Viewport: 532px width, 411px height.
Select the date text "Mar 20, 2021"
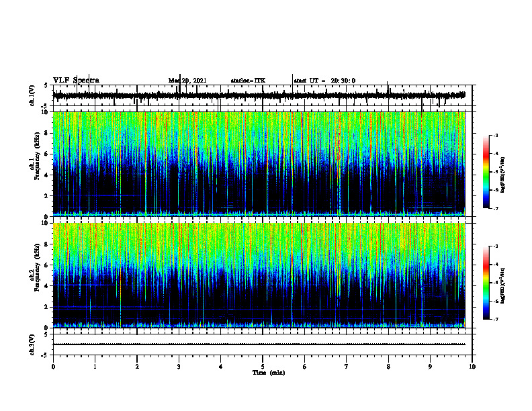point(187,81)
